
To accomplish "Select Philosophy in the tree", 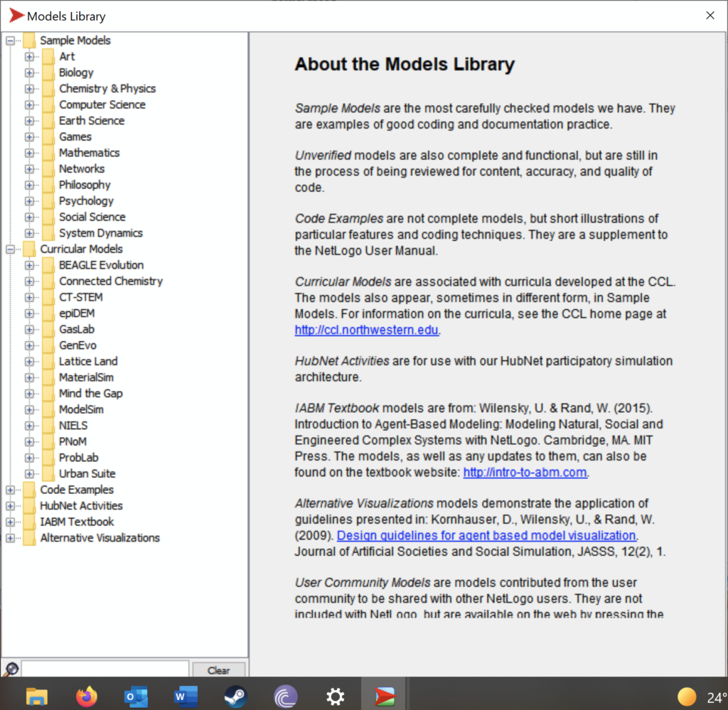I will [x=85, y=185].
